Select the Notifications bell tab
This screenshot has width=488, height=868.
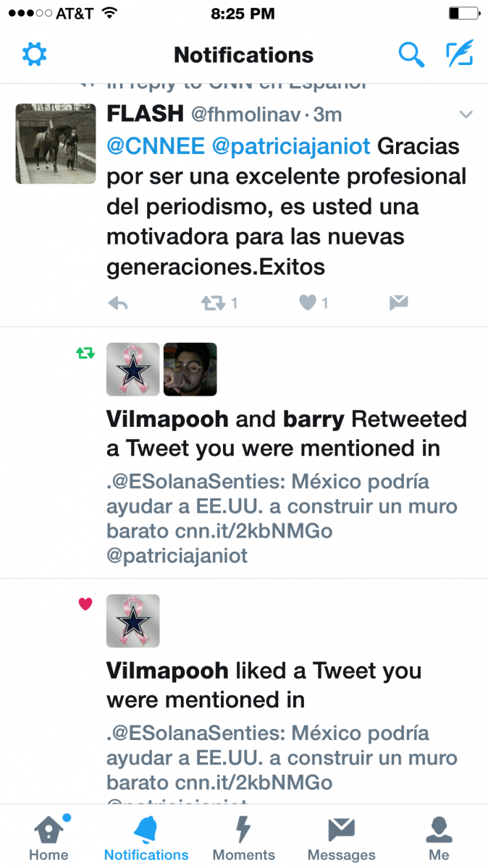coord(146,837)
